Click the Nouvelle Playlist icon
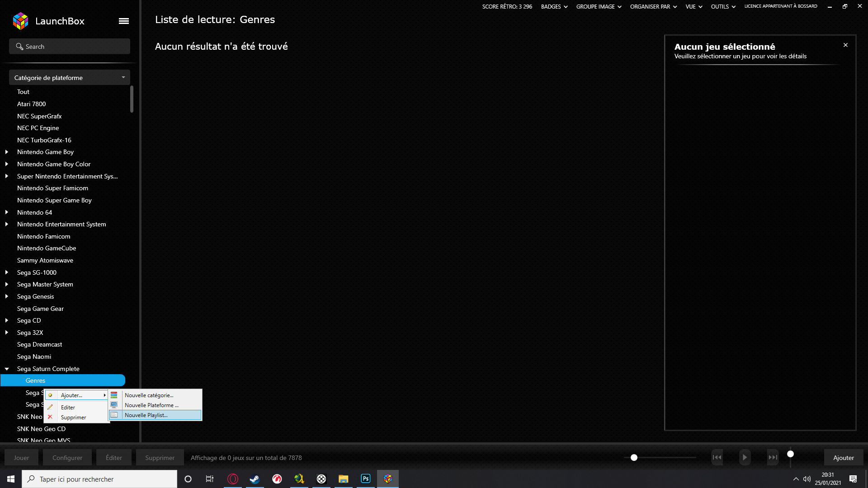 pyautogui.click(x=114, y=415)
